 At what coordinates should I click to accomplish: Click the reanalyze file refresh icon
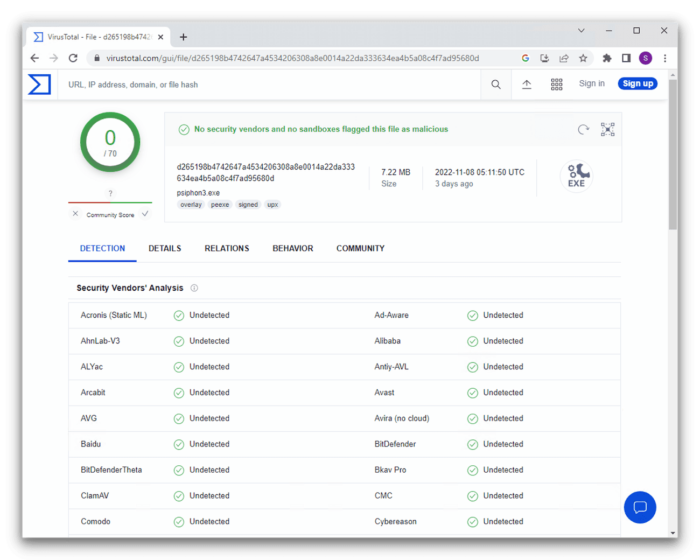(583, 129)
